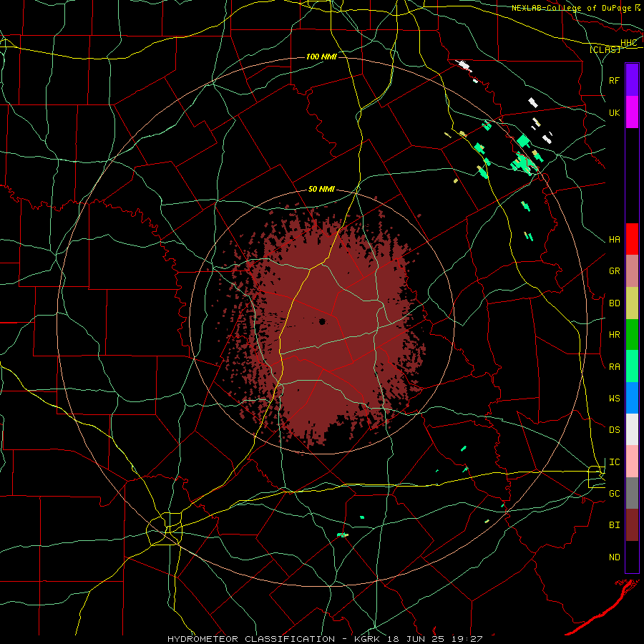The image size is (644, 644).
Task: Click the UK legend label
Action: point(614,112)
